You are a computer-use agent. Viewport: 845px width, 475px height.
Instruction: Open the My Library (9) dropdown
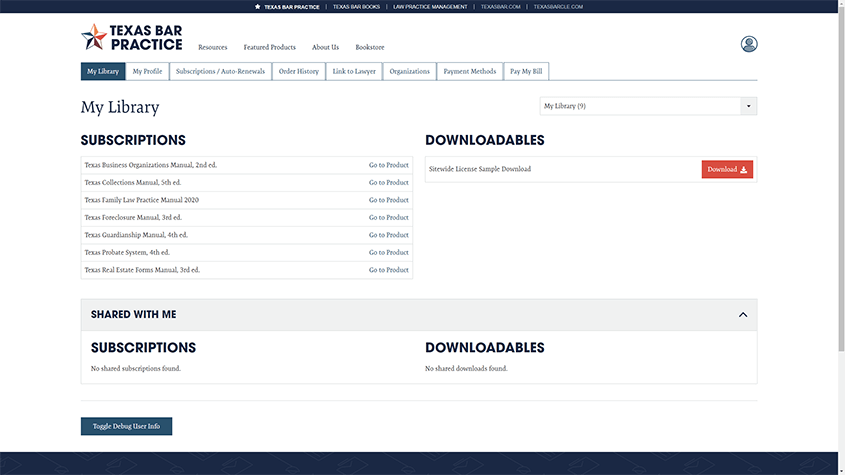[x=648, y=106]
